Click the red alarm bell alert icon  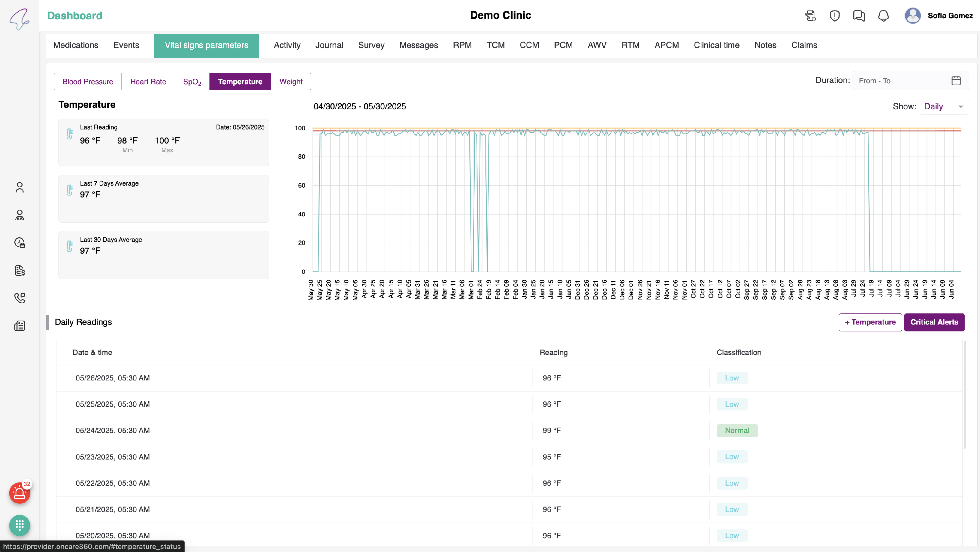(x=19, y=493)
